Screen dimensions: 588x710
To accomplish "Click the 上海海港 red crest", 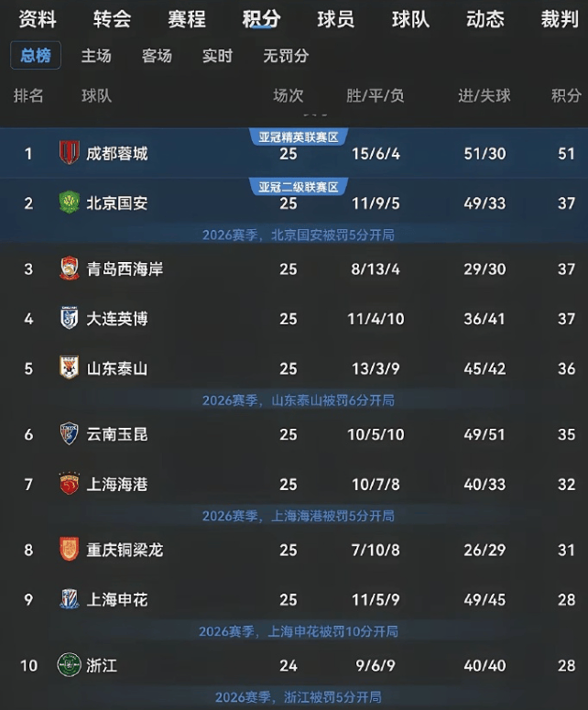I will click(70, 484).
